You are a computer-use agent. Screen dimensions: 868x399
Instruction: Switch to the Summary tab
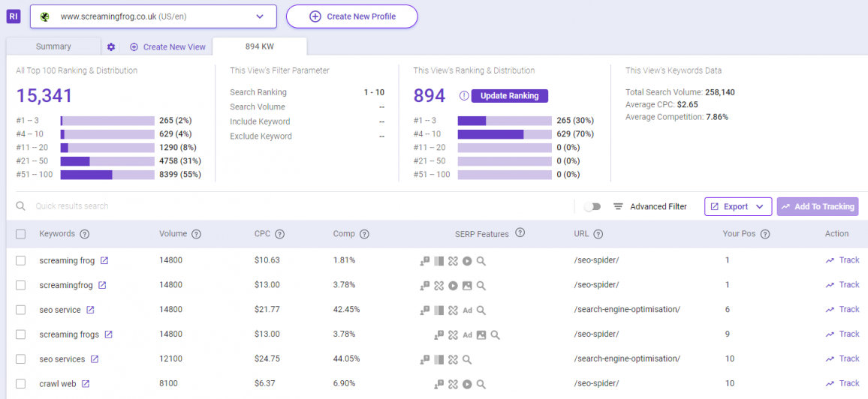click(53, 46)
